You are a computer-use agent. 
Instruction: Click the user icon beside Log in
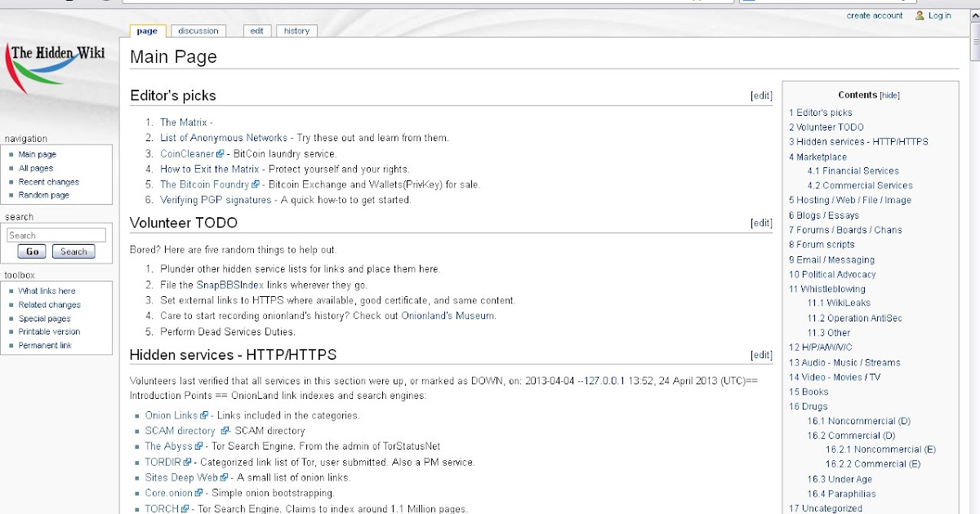pos(920,16)
